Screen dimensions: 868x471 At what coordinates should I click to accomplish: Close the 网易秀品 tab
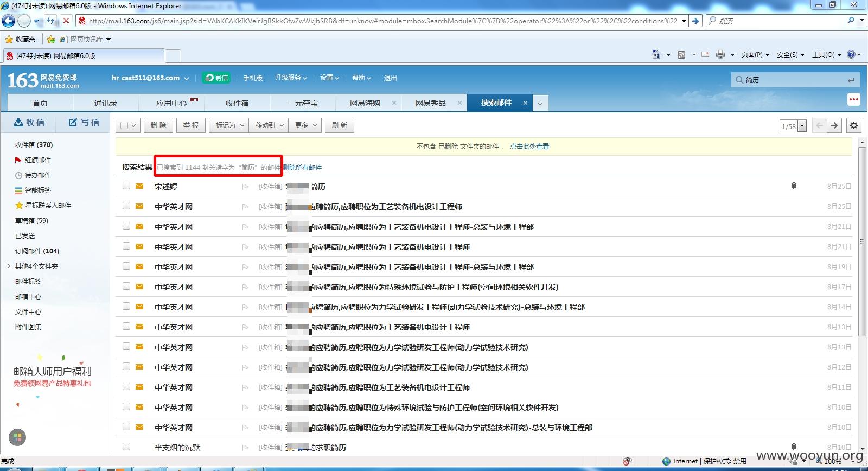(459, 103)
